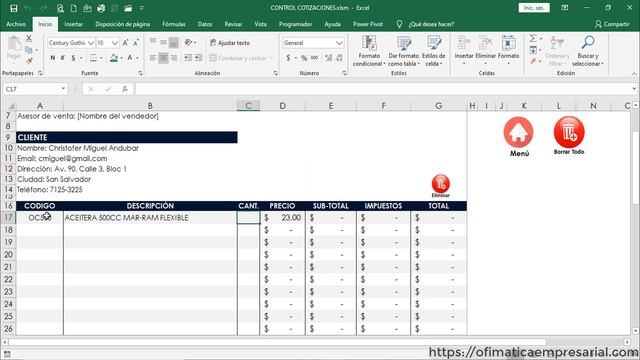The height and width of the screenshot is (360, 640).
Task: Click the Inic. ses. sign-in button
Action: tap(534, 8)
